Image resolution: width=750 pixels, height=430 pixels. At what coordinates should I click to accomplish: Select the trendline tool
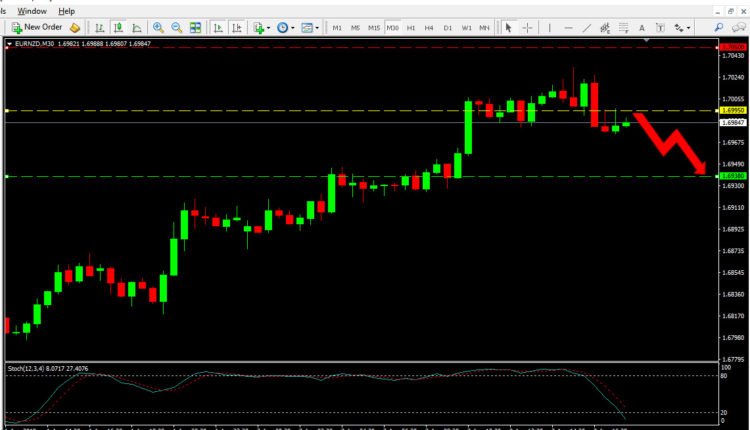(587, 28)
